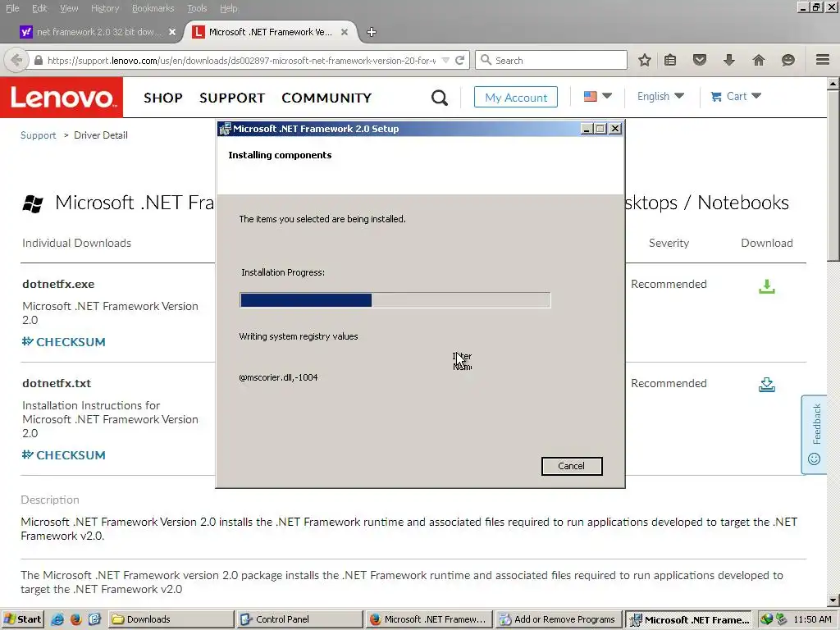This screenshot has height=630, width=840.
Task: Open the bookmarks list icon
Action: coord(670,60)
